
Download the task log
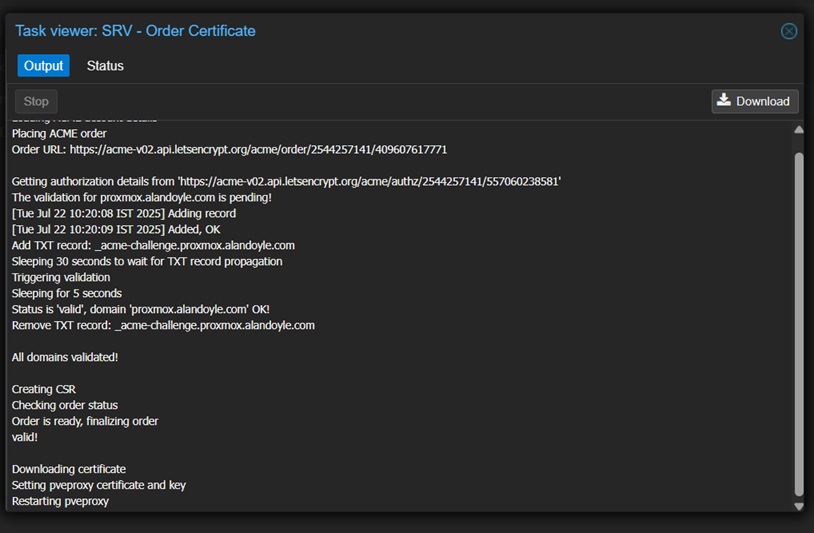pos(755,101)
